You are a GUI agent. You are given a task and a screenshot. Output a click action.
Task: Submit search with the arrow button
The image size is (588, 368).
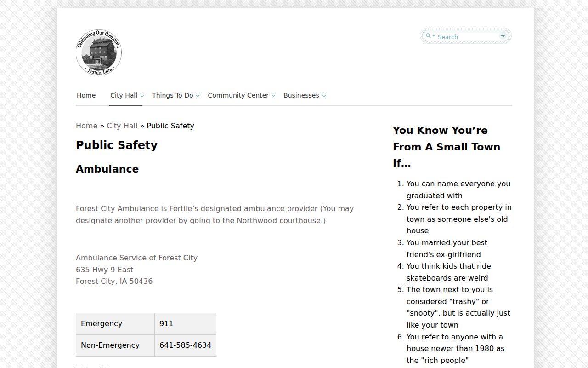click(503, 36)
